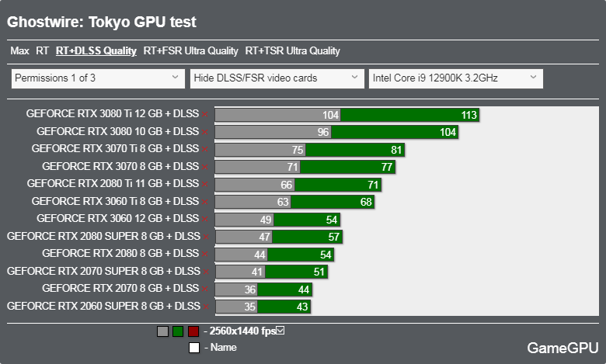Click the green bar showing 113 fps
Screen dimensions: 606x364
(410, 115)
